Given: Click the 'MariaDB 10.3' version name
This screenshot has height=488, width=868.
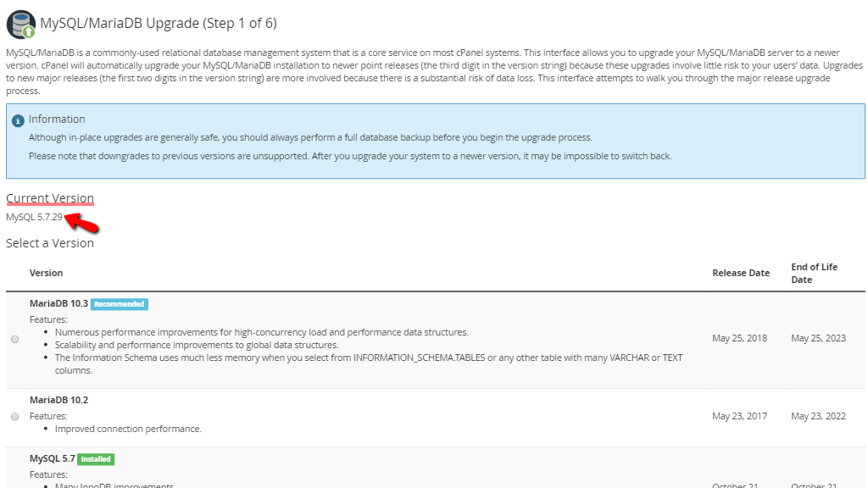Looking at the screenshot, I should pyautogui.click(x=58, y=304).
